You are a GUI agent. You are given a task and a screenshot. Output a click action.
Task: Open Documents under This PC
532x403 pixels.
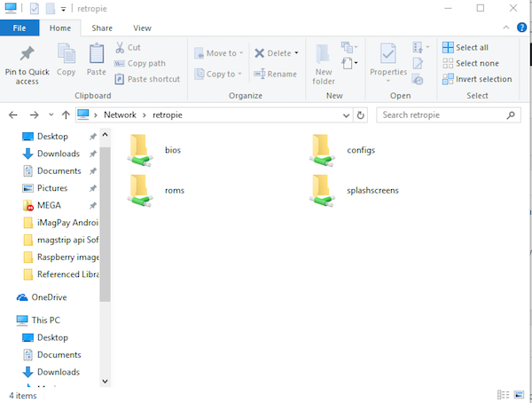tap(52, 355)
